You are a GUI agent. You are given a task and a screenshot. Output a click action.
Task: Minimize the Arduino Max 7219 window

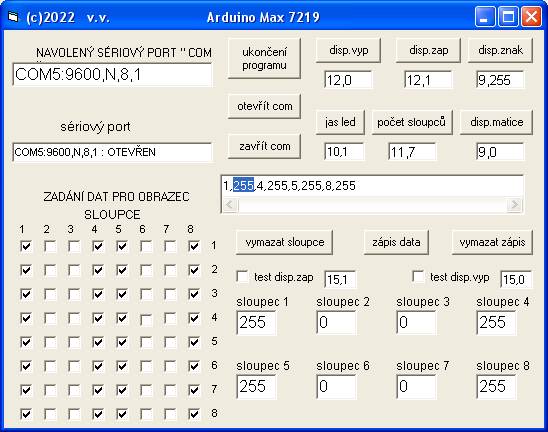click(x=485, y=16)
